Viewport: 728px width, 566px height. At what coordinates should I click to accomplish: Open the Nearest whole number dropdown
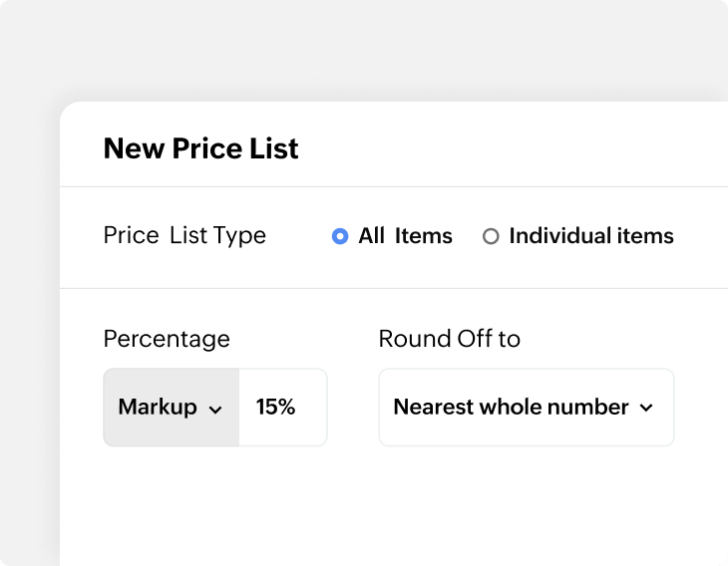526,408
